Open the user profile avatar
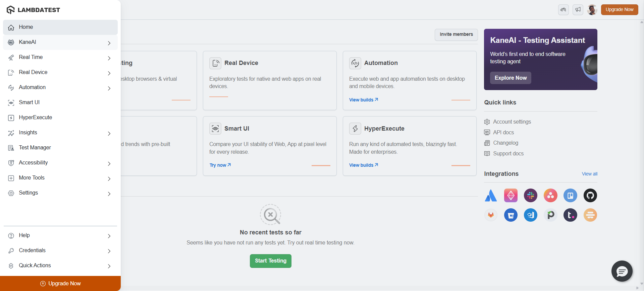The height and width of the screenshot is (291, 644). pos(592,10)
